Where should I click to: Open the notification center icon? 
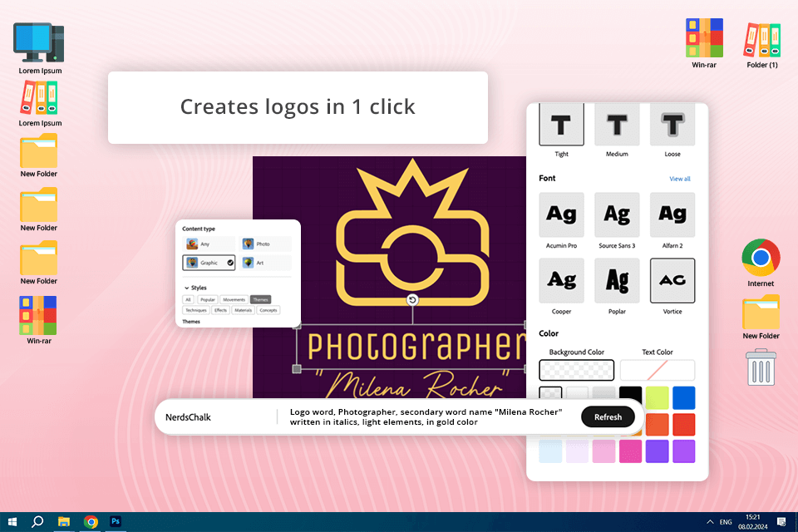click(781, 522)
